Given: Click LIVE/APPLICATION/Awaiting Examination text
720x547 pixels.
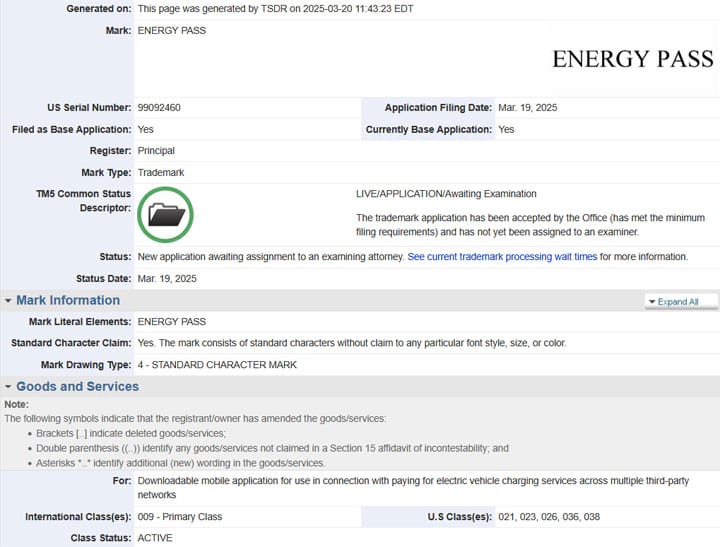Looking at the screenshot, I should (x=446, y=194).
